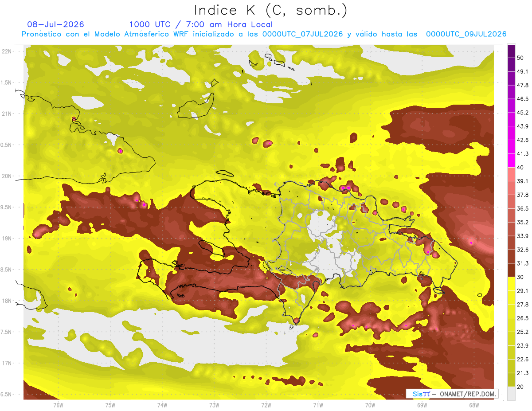Image resolution: width=532 pixels, height=411 pixels.
Task: Click the colorbar value "50"
Action: (520, 58)
